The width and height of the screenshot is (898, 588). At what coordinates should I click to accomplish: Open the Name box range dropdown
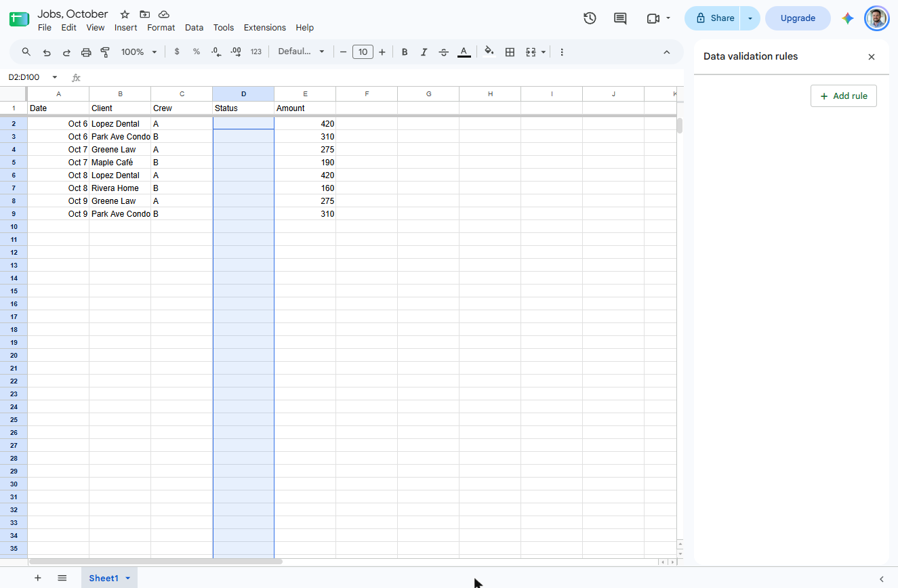(55, 77)
